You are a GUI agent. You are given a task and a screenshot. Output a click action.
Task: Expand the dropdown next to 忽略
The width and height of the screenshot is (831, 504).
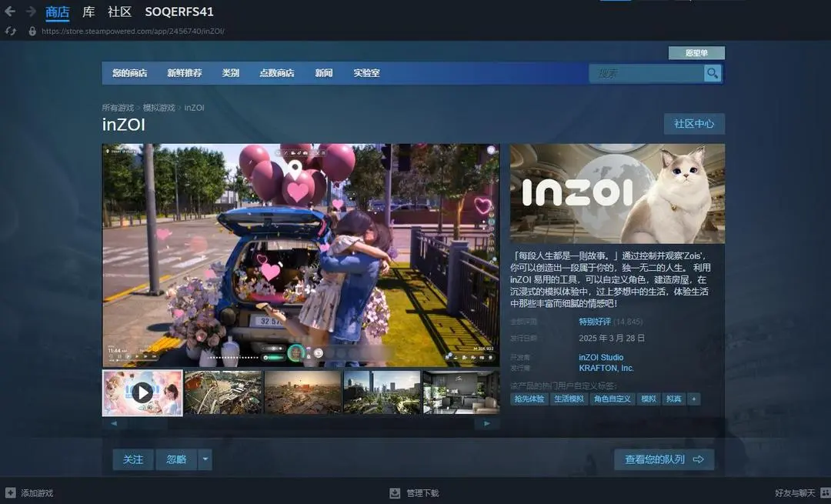pyautogui.click(x=205, y=459)
